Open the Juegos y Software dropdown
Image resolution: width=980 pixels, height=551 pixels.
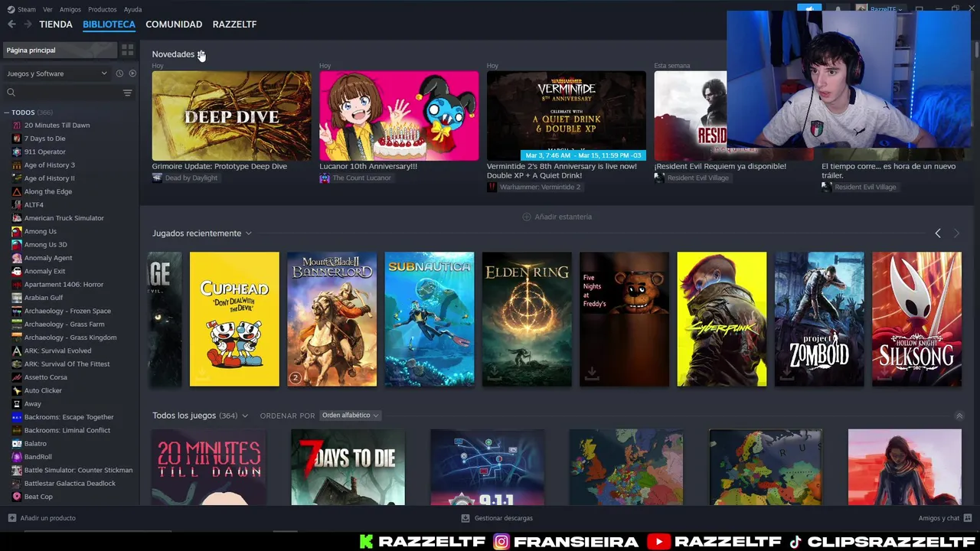point(57,73)
